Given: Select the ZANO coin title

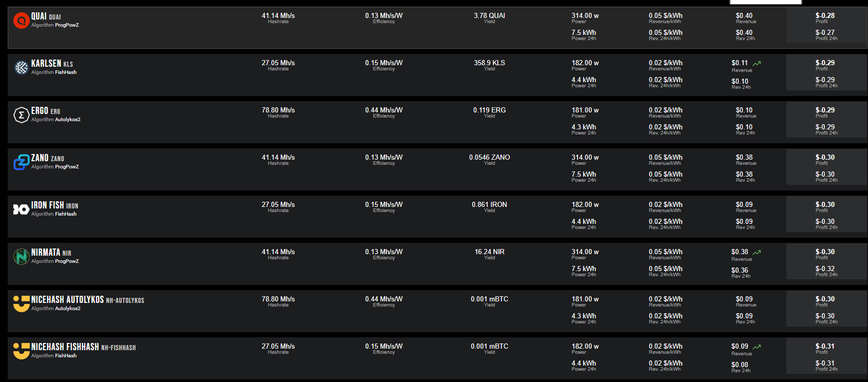Looking at the screenshot, I should click(47, 158).
